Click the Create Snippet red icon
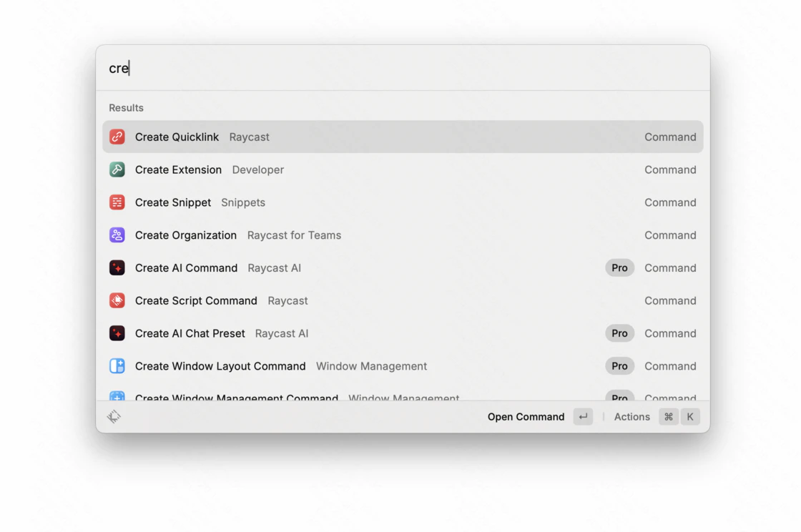 [117, 202]
